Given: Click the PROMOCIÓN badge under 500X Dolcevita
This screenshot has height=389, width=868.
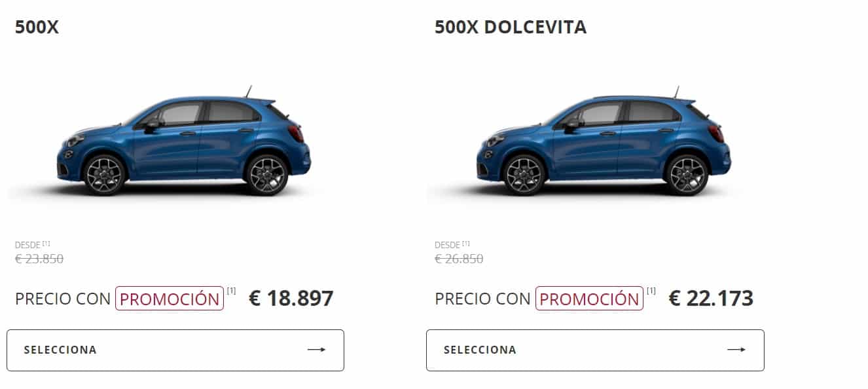Looking at the screenshot, I should pos(589,299).
